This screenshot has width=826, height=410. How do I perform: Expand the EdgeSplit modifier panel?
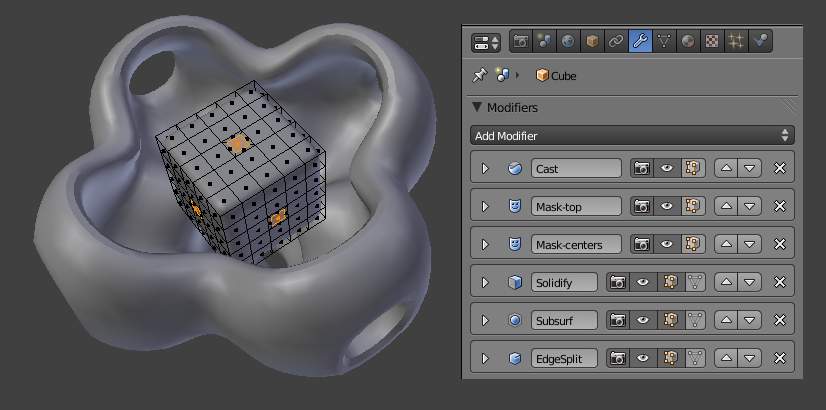485,358
